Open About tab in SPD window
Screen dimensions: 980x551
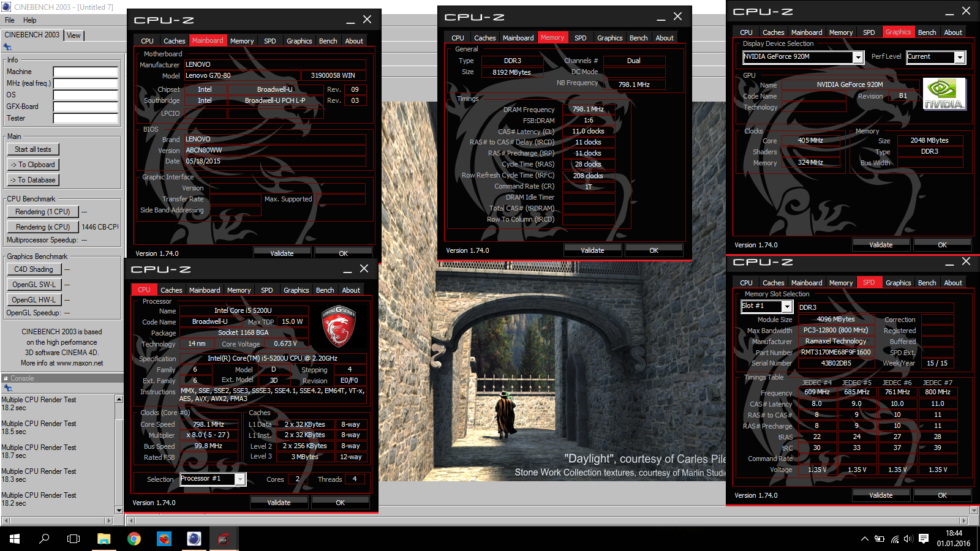952,283
